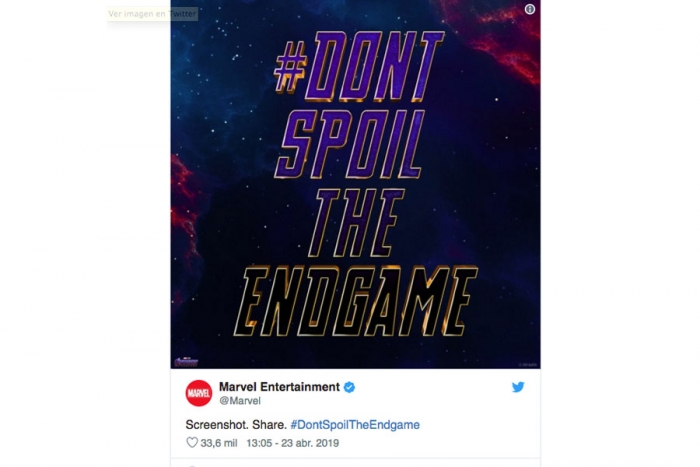The width and height of the screenshot is (700, 467).
Task: Open the 13:05 - 23 abr. 2019 timestamp
Action: coord(292,443)
